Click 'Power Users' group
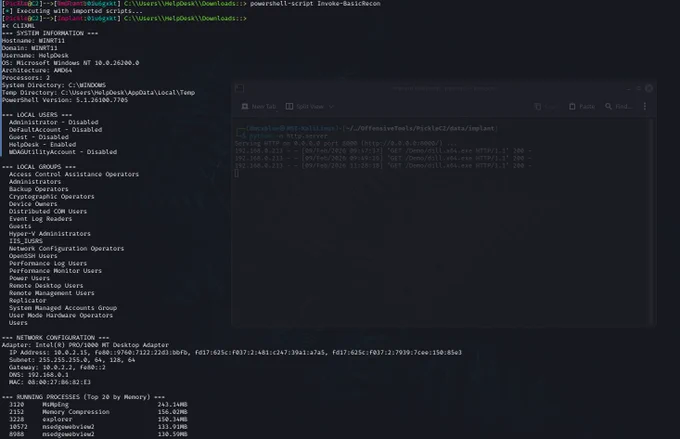The height and width of the screenshot is (439, 680). (29, 278)
